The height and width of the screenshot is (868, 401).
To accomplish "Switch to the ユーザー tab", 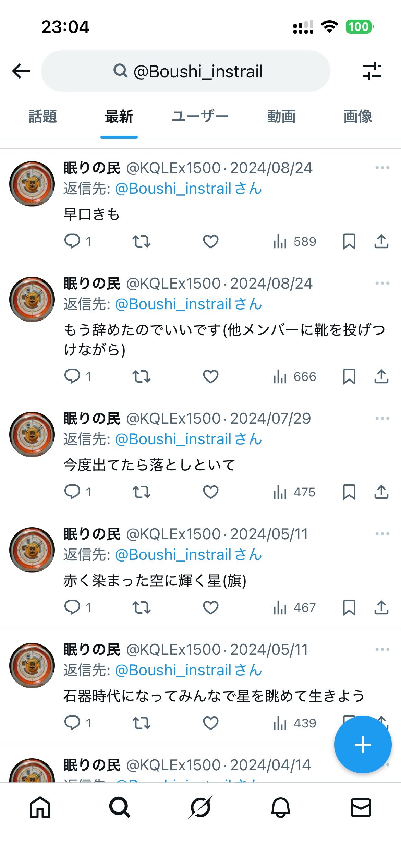I will tap(200, 117).
